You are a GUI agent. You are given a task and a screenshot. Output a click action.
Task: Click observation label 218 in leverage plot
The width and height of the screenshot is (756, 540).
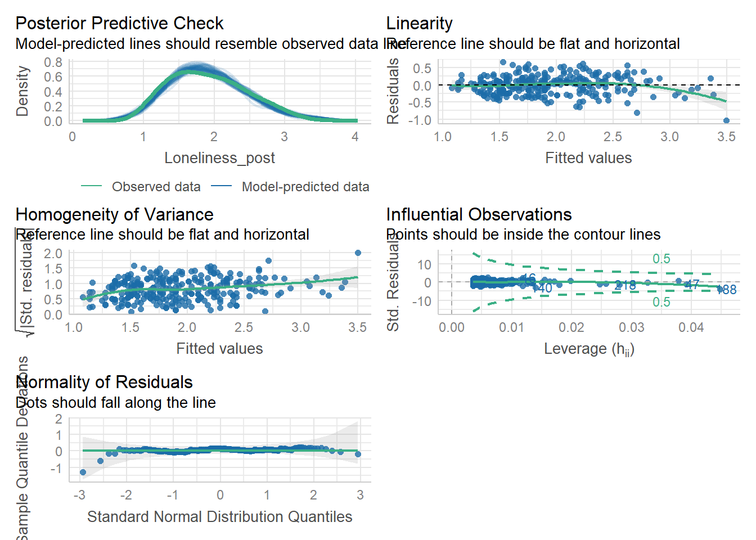(x=625, y=285)
